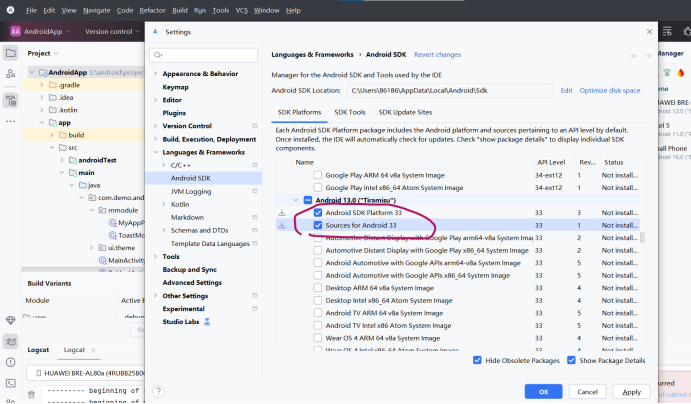691x404 pixels.
Task: Check Google Play ARM 64 v8a System Image
Action: [x=318, y=175]
